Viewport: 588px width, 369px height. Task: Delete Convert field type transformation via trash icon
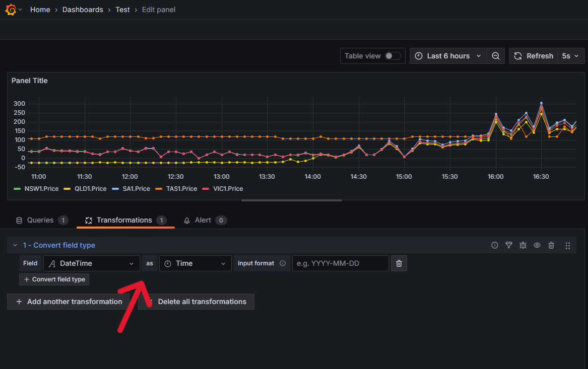(x=551, y=245)
